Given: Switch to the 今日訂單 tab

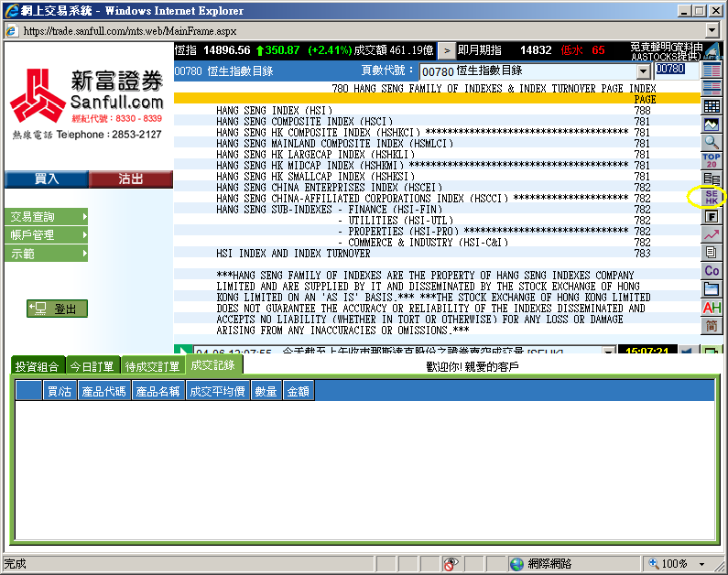Looking at the screenshot, I should [92, 366].
